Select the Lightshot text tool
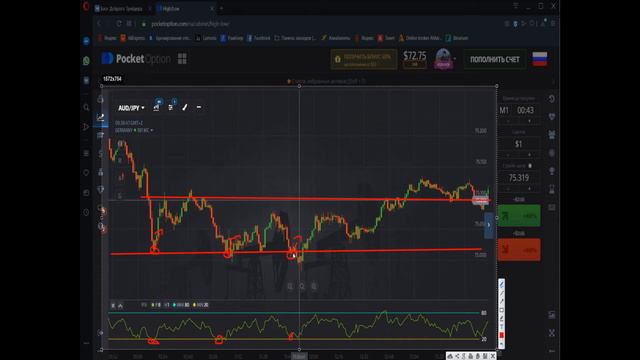 tap(502, 327)
